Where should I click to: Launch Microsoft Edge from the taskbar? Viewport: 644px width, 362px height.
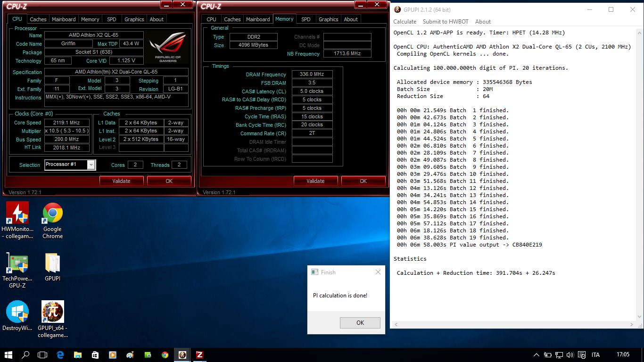tap(60, 355)
